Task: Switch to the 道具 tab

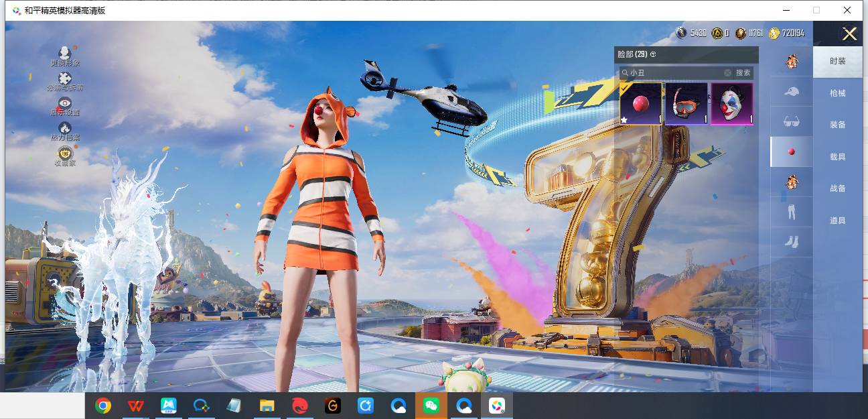Action: point(838,221)
